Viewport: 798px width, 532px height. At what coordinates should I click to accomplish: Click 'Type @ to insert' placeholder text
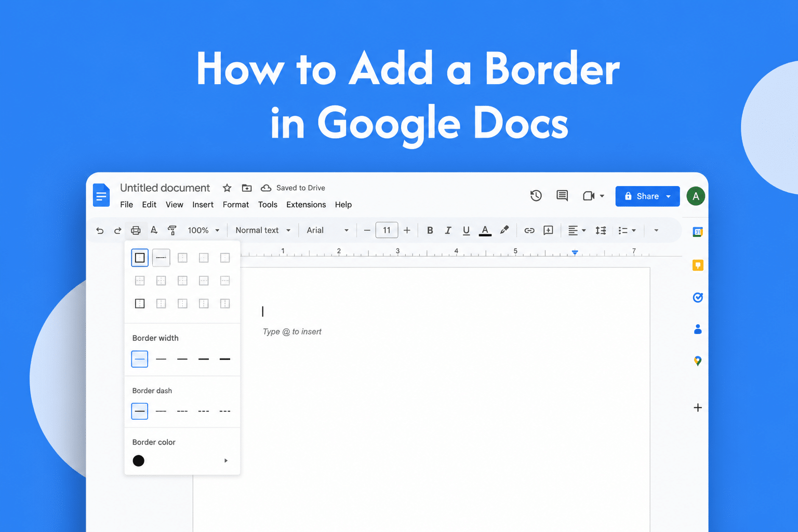(292, 332)
